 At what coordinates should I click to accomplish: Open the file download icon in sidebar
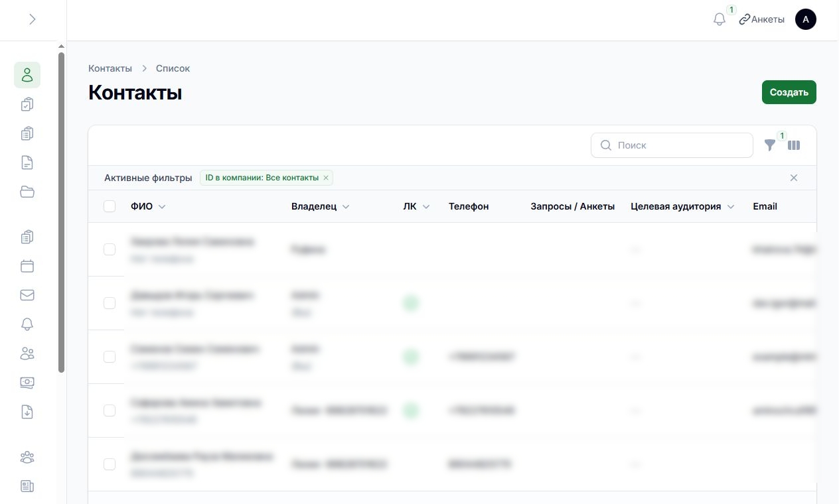pos(27,412)
